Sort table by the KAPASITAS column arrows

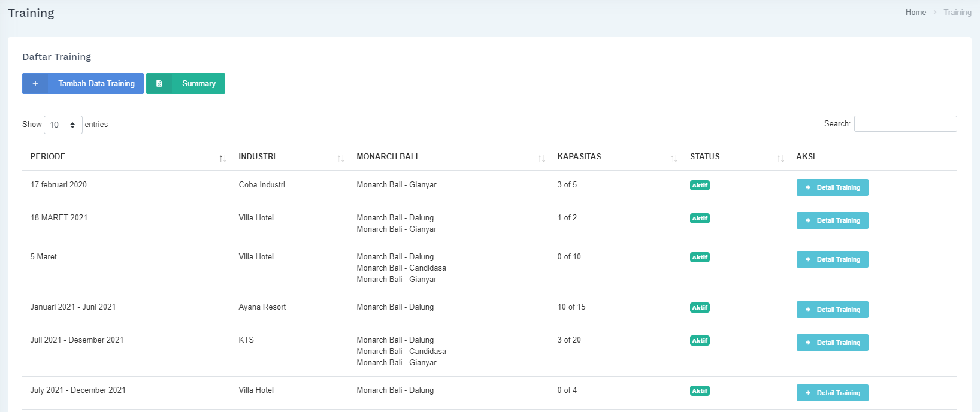pyautogui.click(x=673, y=158)
